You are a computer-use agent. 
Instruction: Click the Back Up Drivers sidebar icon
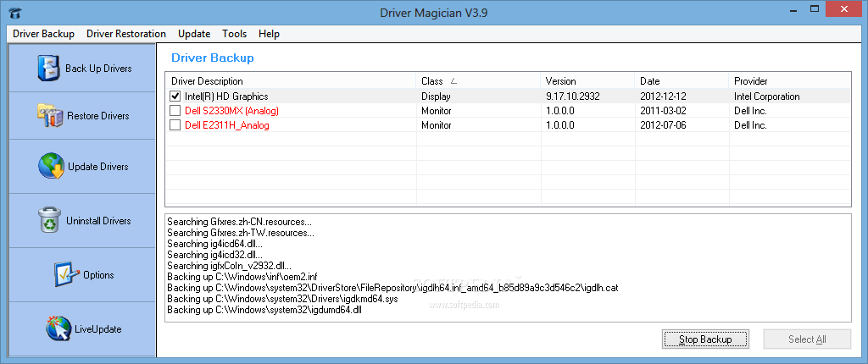pyautogui.click(x=48, y=68)
